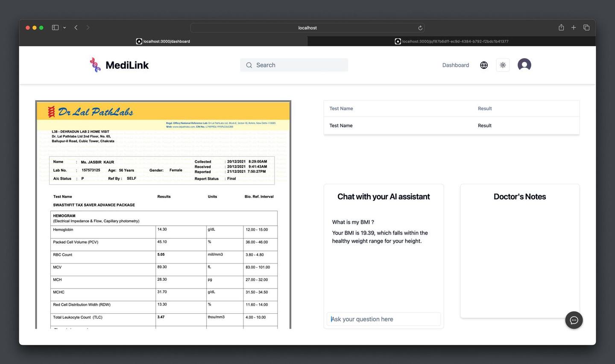Click 'SWASTHFIT TAX SAVER ADVANCE PACKAGE' heading

click(94, 205)
